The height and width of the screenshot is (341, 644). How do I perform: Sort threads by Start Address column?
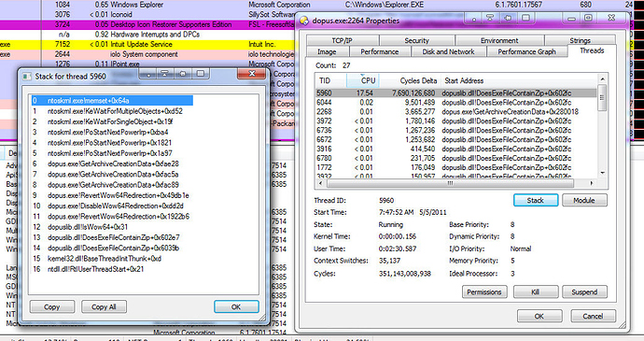tap(519, 80)
